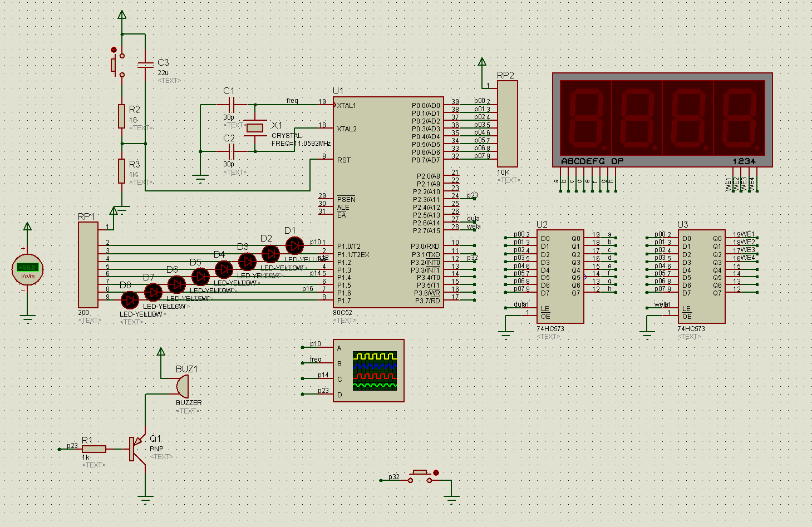Click the D7 yellow LED
This screenshot has height=527, width=812.
[x=153, y=292]
